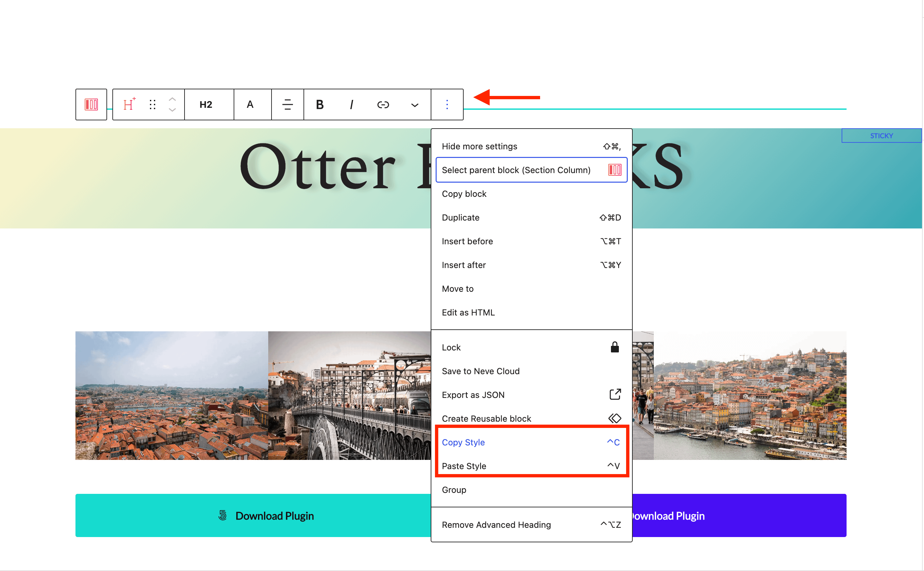Click the three-dot block options button
924x571 pixels.
(447, 105)
